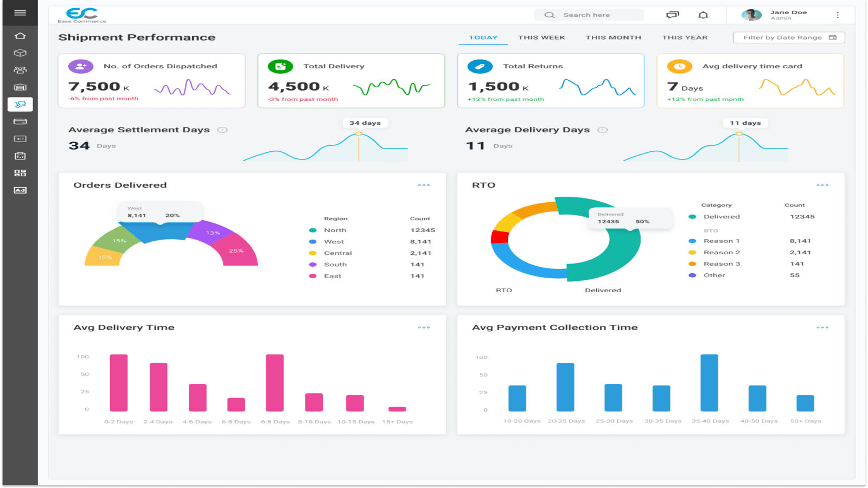Click the payment card icon in sidebar
Screen dimensions: 868x488
[20, 121]
